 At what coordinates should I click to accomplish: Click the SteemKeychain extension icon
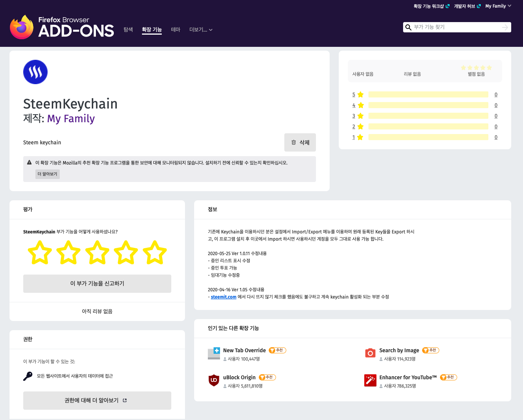pos(35,72)
